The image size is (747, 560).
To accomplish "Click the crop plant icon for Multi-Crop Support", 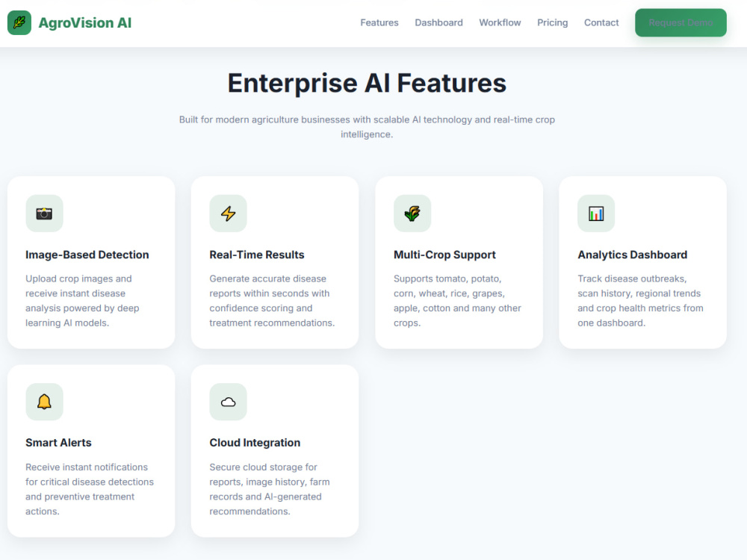I will (412, 214).
